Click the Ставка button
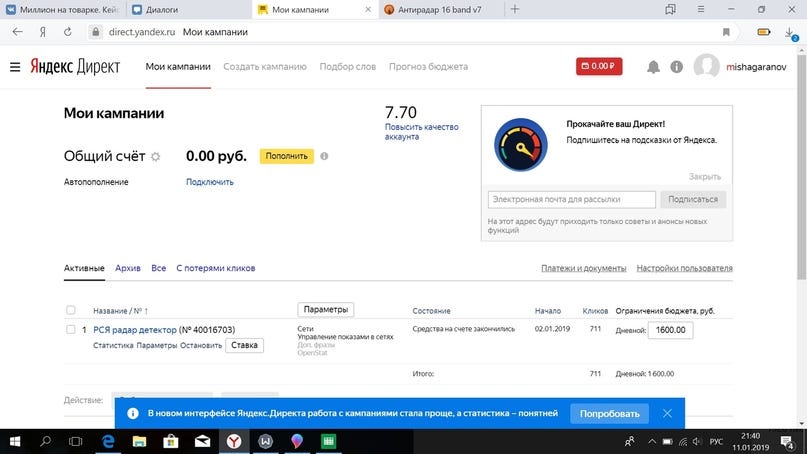Viewport: 807px width, 454px height. click(x=244, y=345)
